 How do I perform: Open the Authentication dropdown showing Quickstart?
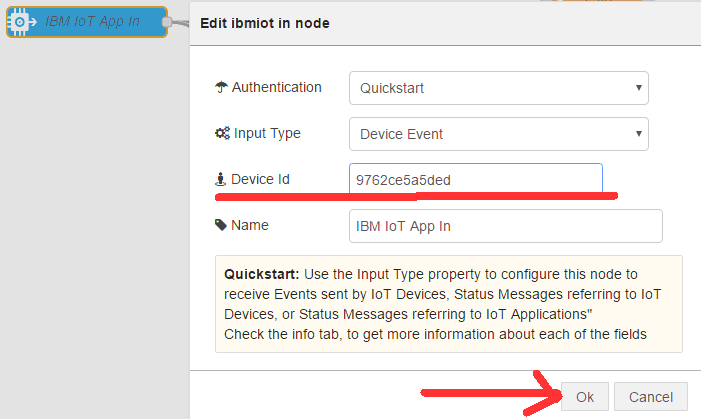pos(498,88)
